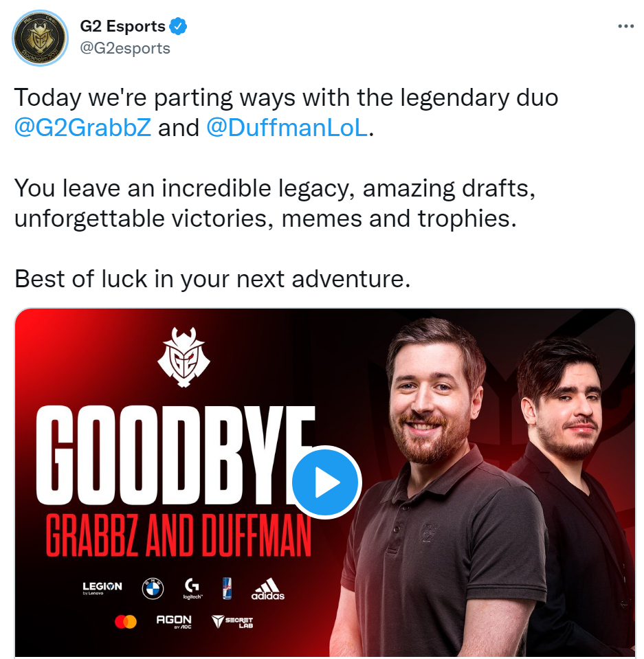The image size is (644, 659).
Task: Play the Goodbye video
Action: pos(326,482)
